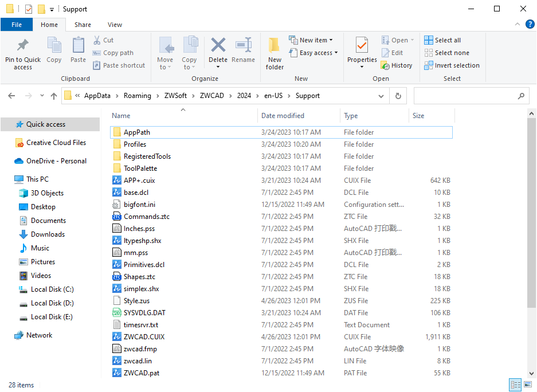Collapse the ribbon with the chevron
This screenshot has height=392, width=537.
[x=518, y=24]
